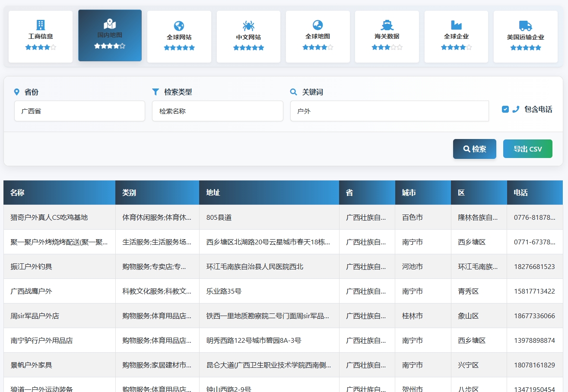The width and height of the screenshot is (568, 392).
Task: Open the 检索类型 dropdown showing 检索名称
Action: (218, 111)
